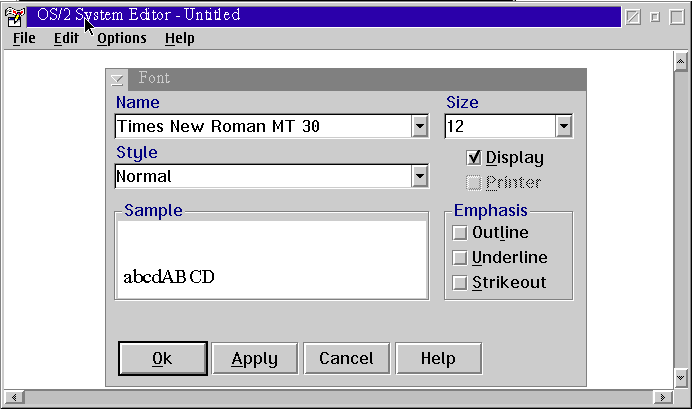Click the Size field showing 12

[500, 126]
